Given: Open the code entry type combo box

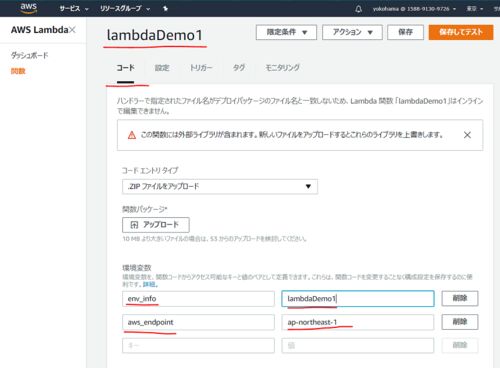Looking at the screenshot, I should tap(220, 186).
